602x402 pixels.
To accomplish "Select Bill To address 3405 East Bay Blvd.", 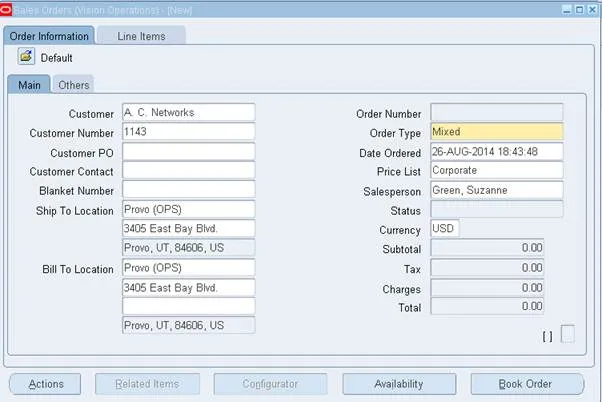I will pos(189,288).
